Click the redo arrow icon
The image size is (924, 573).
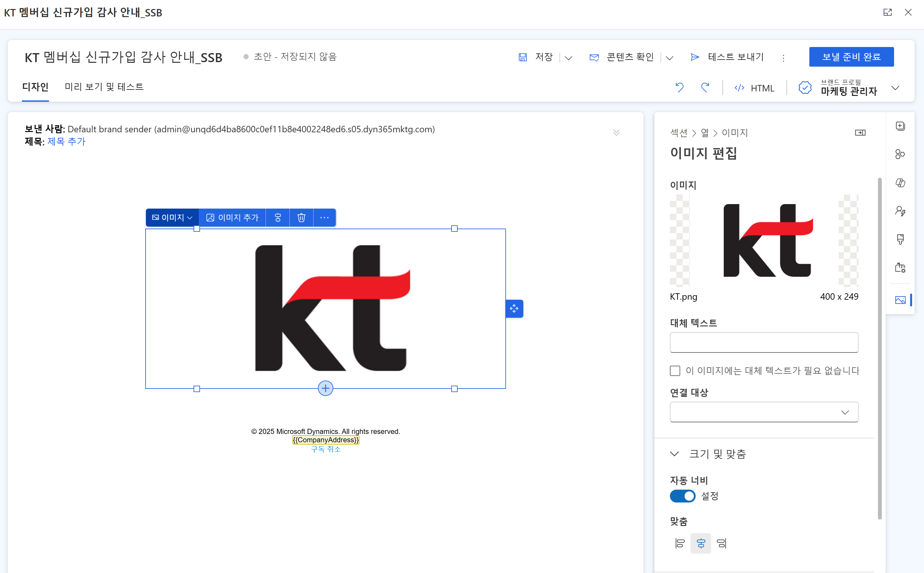705,88
